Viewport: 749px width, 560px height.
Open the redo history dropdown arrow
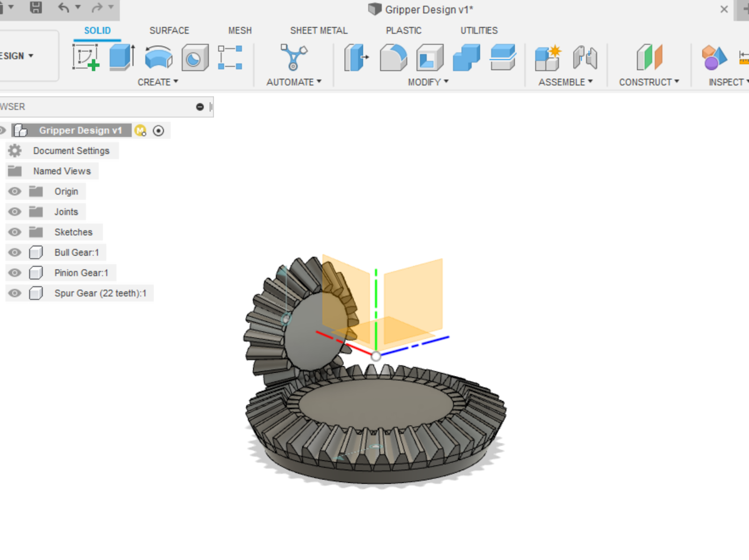point(111,7)
